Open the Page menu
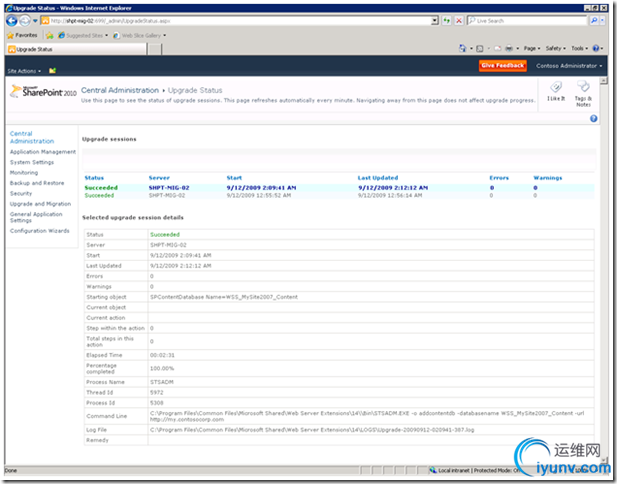This screenshot has width=617, height=484. (532, 48)
